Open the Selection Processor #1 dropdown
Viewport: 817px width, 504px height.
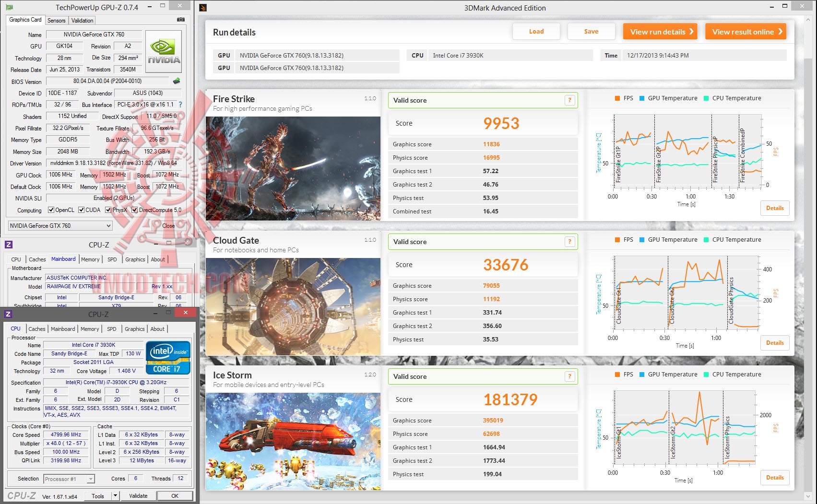point(69,479)
